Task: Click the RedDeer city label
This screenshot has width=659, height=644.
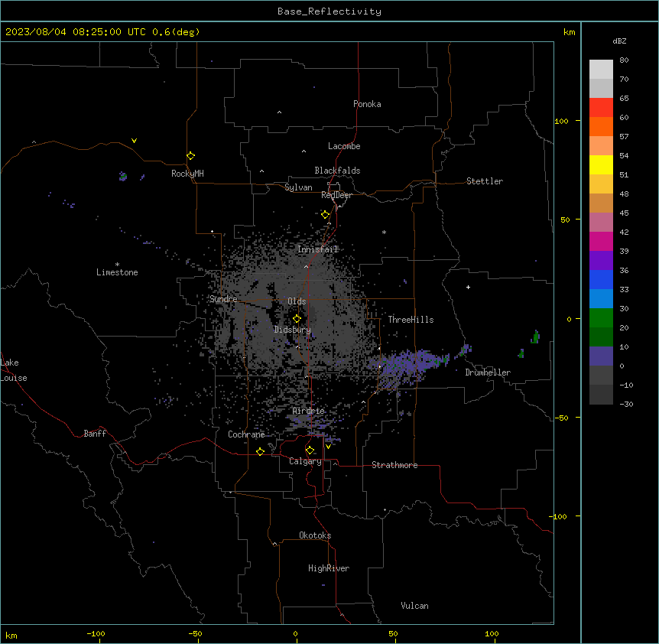Action: point(336,195)
